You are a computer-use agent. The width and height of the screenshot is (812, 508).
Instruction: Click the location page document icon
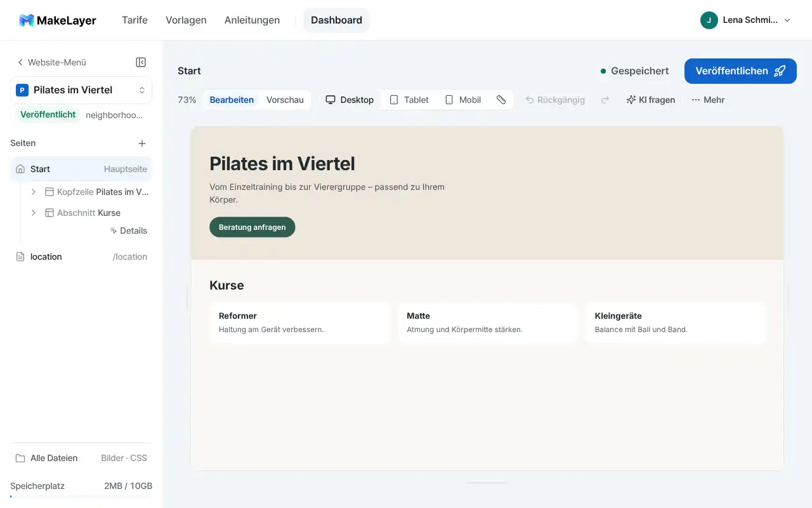pyautogui.click(x=20, y=257)
